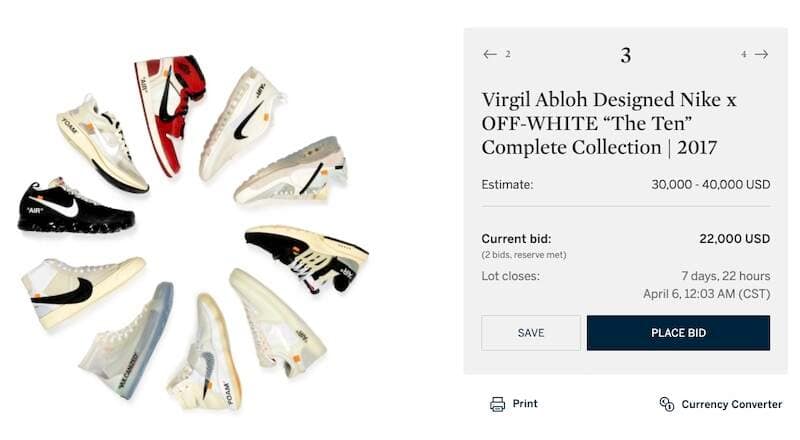Open the Print link text
This screenshot has width=800, height=440.
tap(525, 404)
